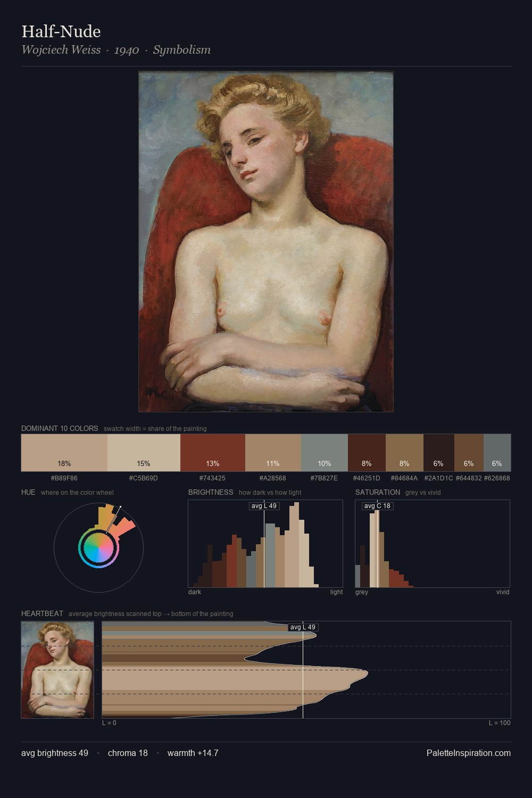Pick the #7B827E 10% grey swatch

pyautogui.click(x=325, y=453)
